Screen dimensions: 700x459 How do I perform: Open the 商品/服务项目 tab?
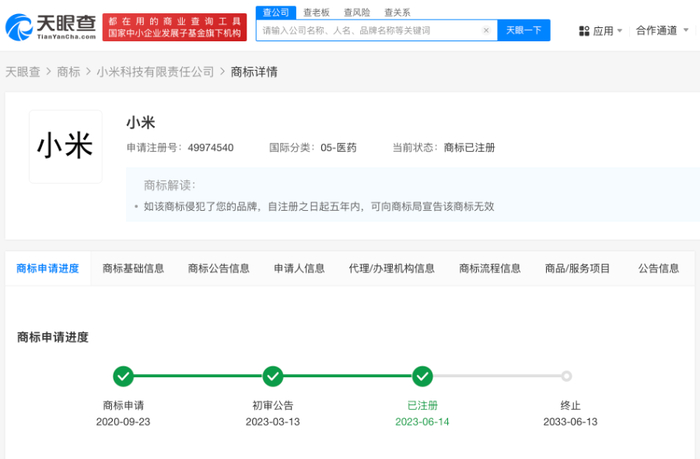click(x=577, y=268)
